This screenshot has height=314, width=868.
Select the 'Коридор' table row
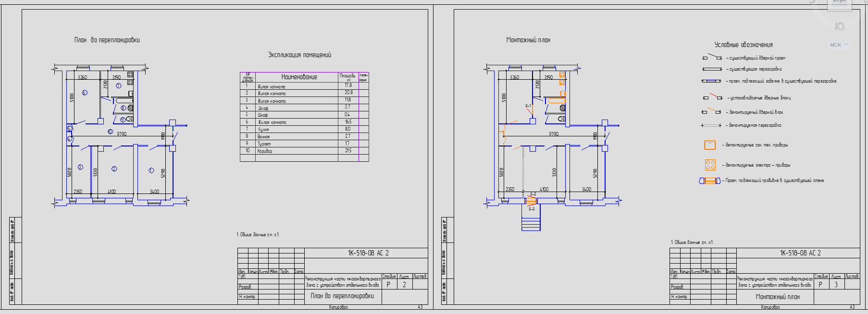(304, 151)
